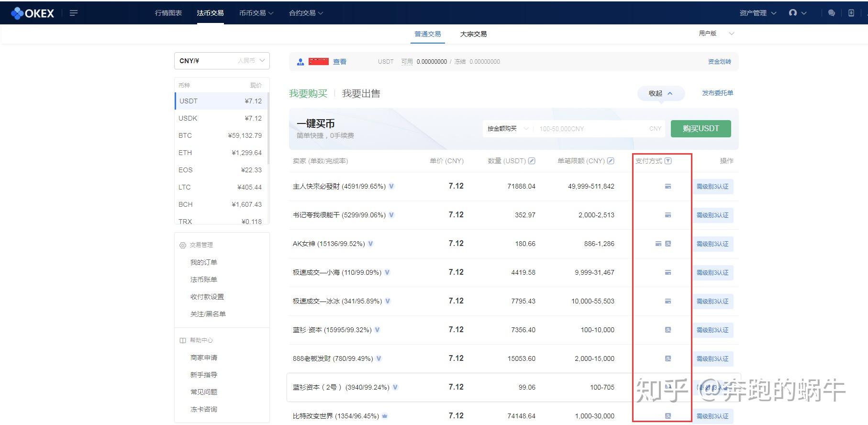The width and height of the screenshot is (868, 425).
Task: Open 行情图表 in the top navigation
Action: 168,13
